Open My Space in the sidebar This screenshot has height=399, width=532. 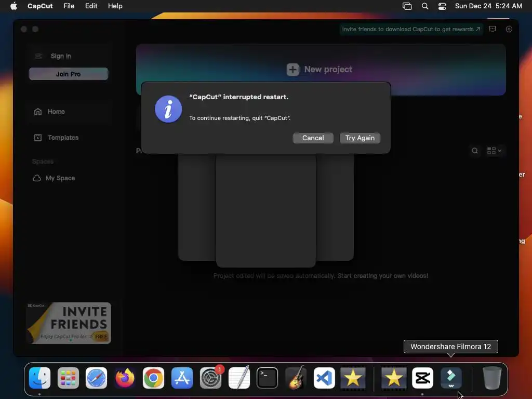click(x=60, y=178)
